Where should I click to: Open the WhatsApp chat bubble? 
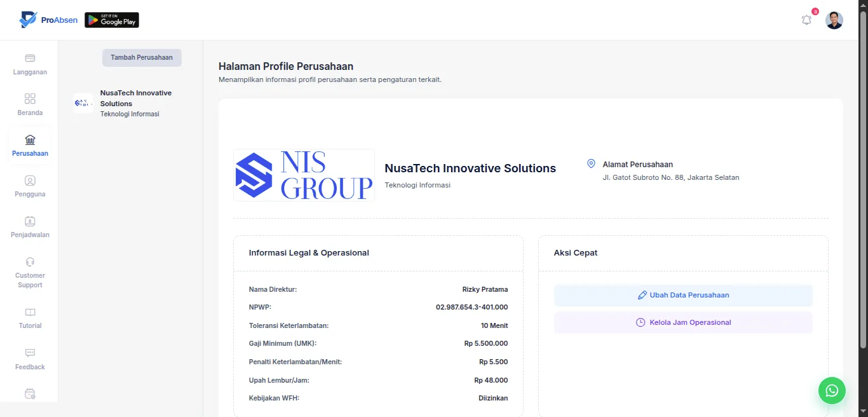832,390
